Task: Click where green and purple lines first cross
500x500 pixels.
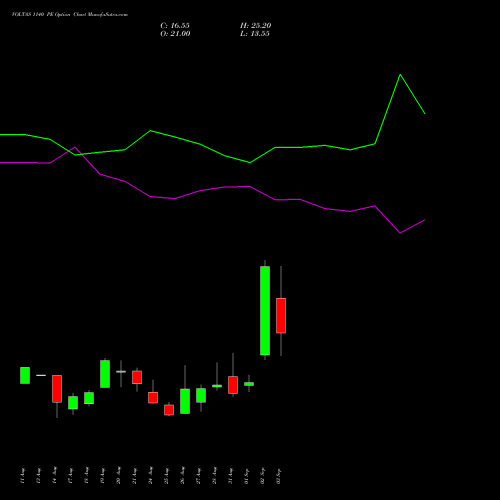Action: pyautogui.click(x=68, y=151)
